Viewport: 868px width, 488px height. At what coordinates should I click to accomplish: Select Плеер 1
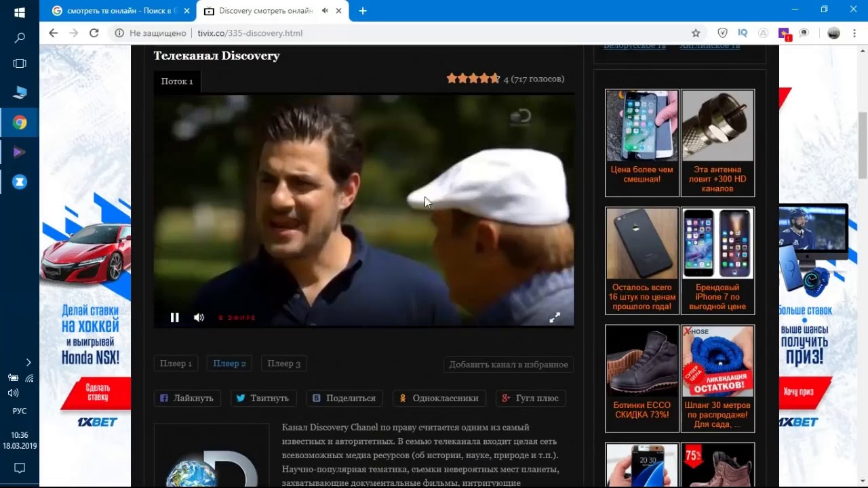pos(176,364)
